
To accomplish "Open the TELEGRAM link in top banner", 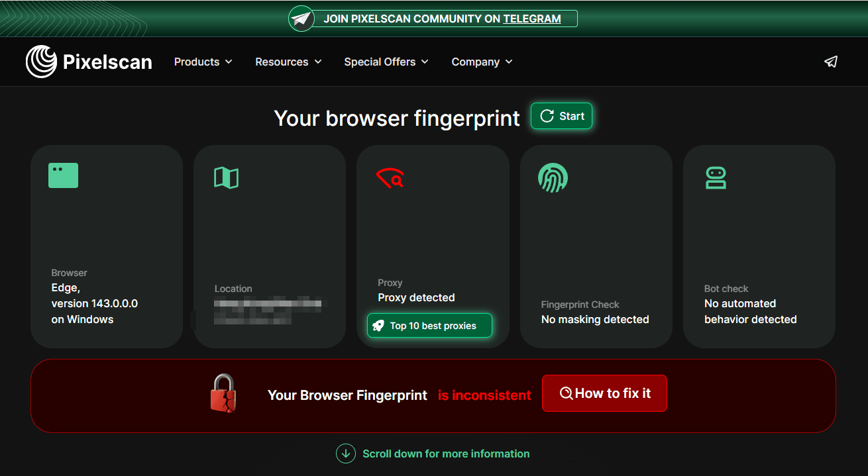I will 531,19.
